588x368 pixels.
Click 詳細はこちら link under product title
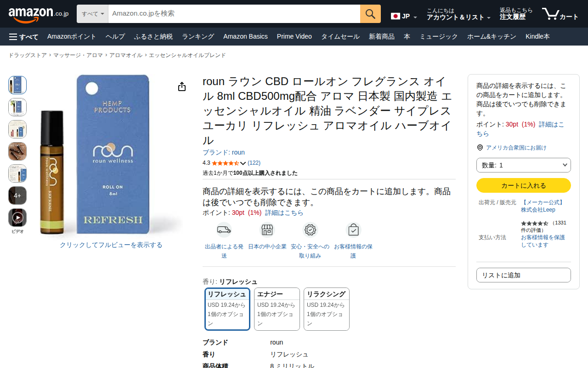tap(284, 213)
